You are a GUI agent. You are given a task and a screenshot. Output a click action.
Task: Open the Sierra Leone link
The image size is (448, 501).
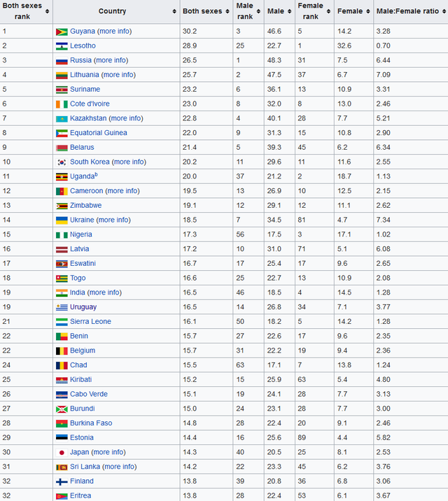tap(90, 321)
